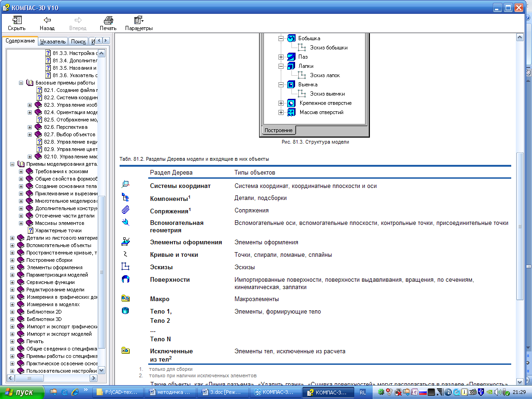
Task: Click the figure caption Рис. 81.3. Структура модели
Action: coord(315,142)
